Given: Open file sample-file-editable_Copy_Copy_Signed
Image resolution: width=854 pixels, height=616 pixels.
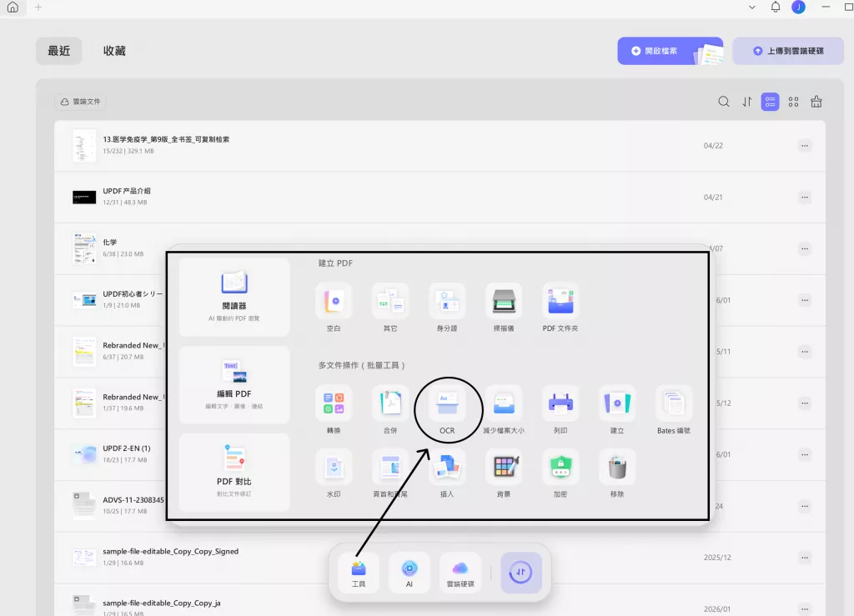Looking at the screenshot, I should click(x=170, y=551).
